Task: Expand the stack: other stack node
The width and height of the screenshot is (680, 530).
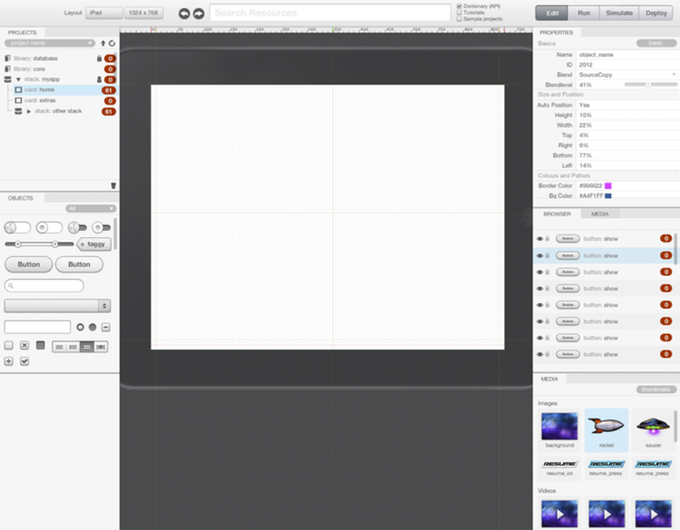Action: [x=29, y=111]
